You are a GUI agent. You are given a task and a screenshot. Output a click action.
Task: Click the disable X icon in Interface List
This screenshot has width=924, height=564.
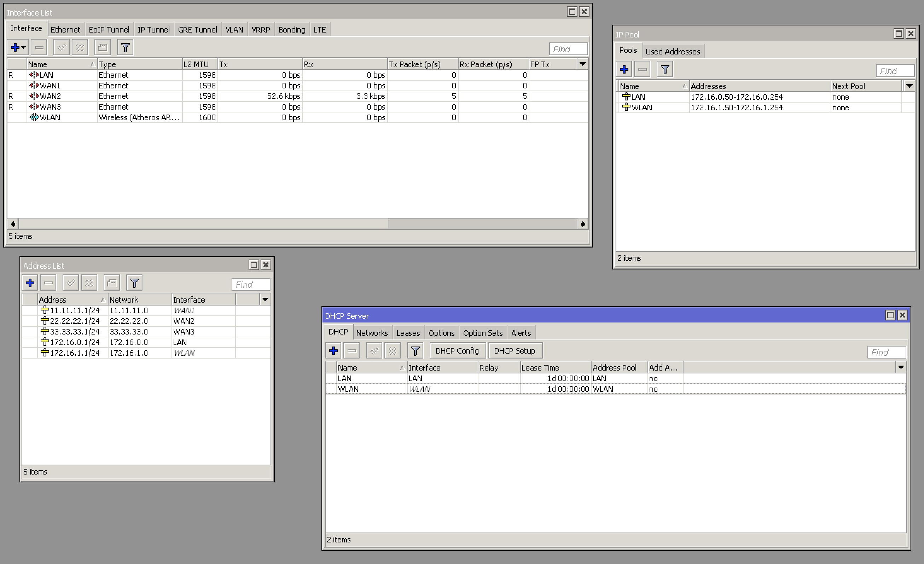(80, 48)
